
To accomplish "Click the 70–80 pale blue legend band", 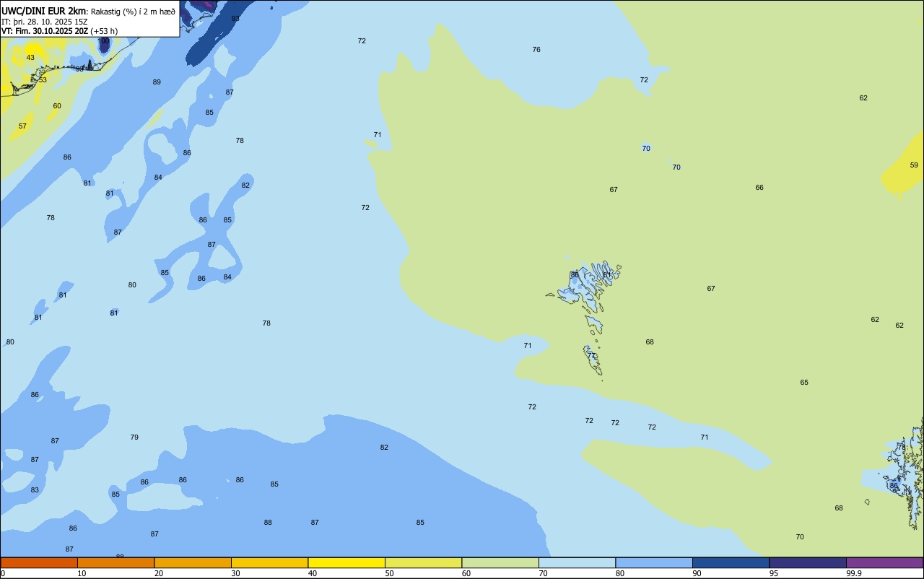I will coord(577,562).
